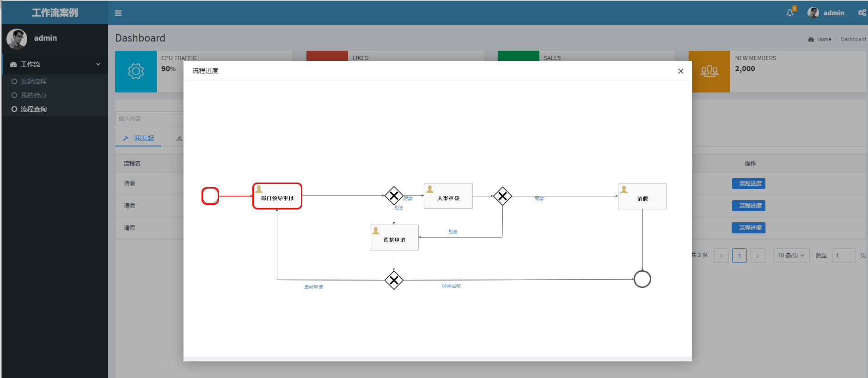Open the gears settings icon in header
This screenshot has width=868, height=378.
(x=862, y=12)
